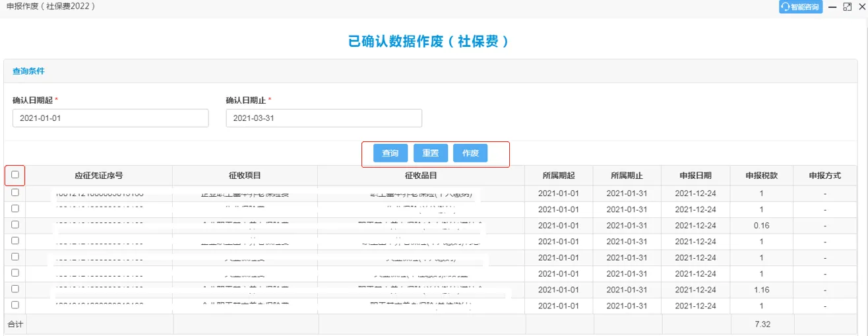Click the 申报日期 column header
The image size is (868, 336).
coord(695,176)
